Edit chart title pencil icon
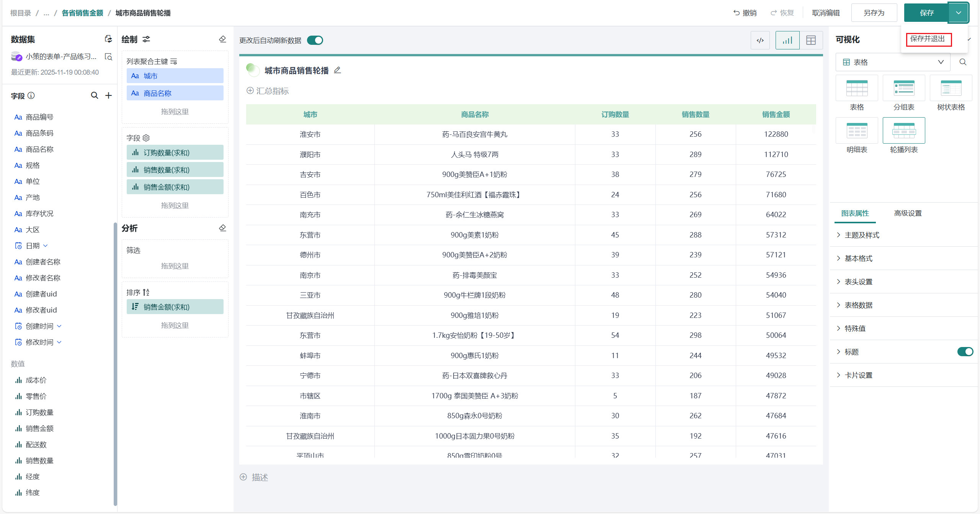Screen dimensions: 980x514 tap(337, 70)
